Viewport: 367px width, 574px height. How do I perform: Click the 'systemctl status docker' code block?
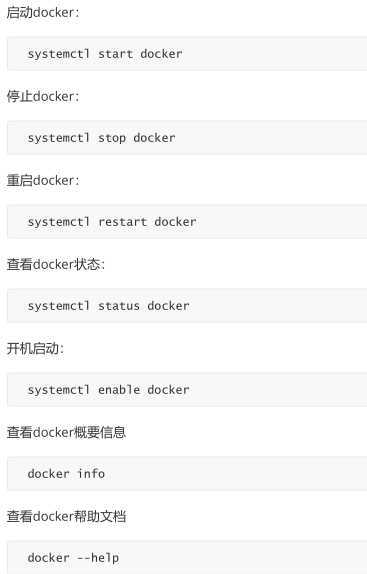(187, 306)
